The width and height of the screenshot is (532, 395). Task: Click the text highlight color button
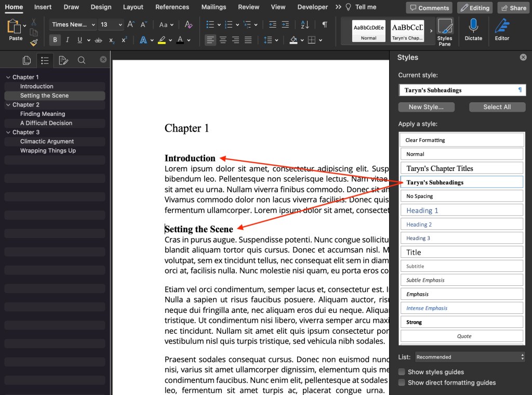pyautogui.click(x=162, y=40)
